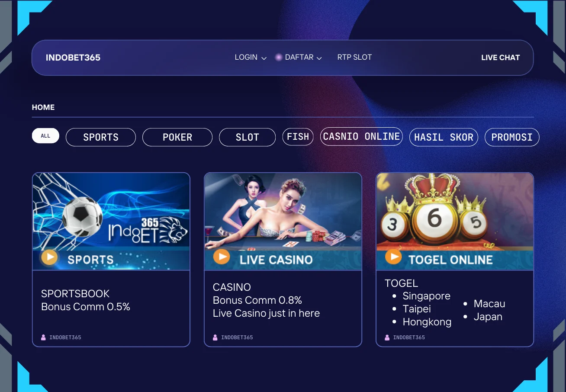Expand the DAFTAR dropdown chevron

coord(319,58)
